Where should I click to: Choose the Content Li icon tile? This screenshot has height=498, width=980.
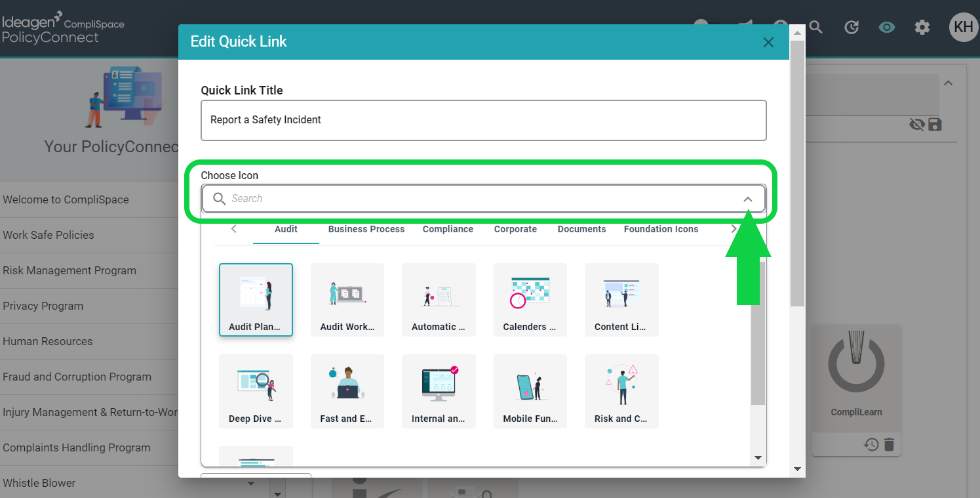click(x=621, y=300)
